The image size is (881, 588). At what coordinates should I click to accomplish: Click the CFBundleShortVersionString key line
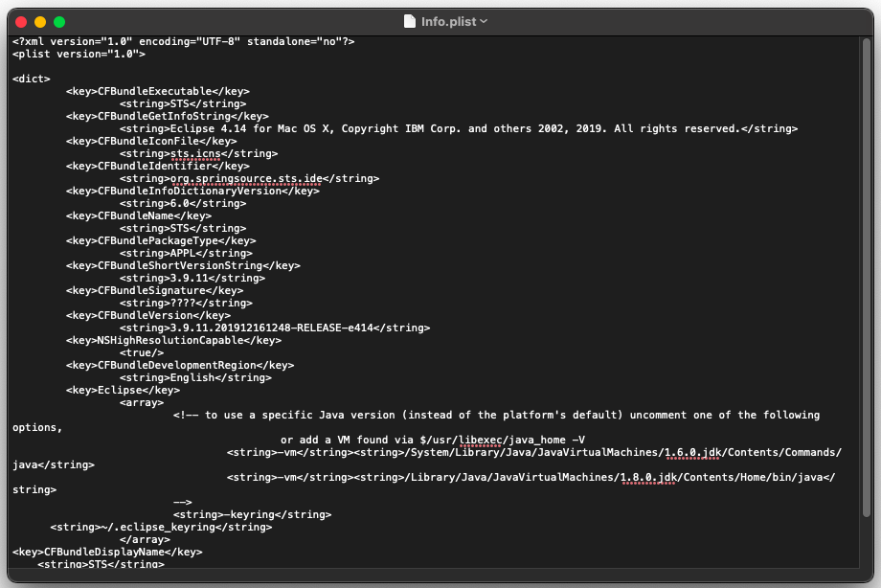tap(183, 265)
